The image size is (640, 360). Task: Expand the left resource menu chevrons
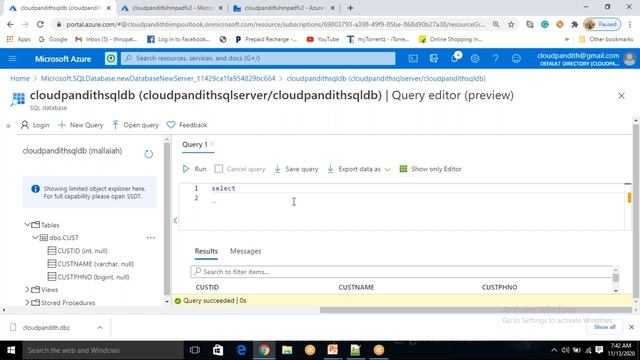point(8,126)
